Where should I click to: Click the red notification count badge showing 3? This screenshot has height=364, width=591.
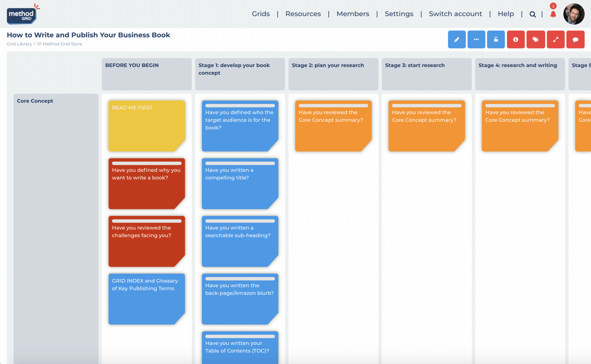pyautogui.click(x=553, y=6)
